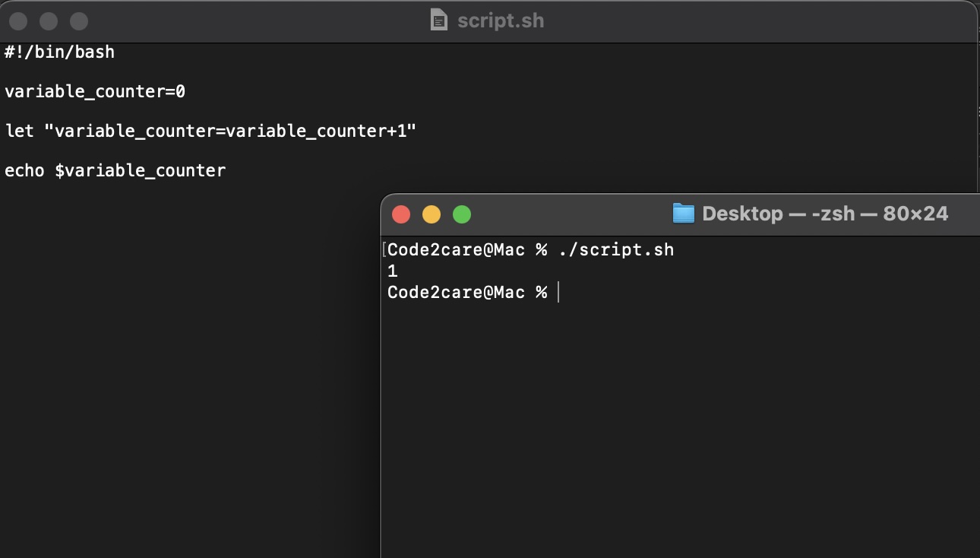Click the dimmed zoom button on editor window
Screen dimensions: 980x558
(78, 21)
